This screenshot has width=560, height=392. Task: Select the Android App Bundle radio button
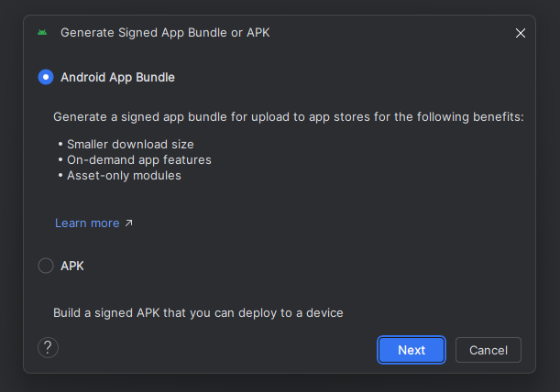(46, 77)
